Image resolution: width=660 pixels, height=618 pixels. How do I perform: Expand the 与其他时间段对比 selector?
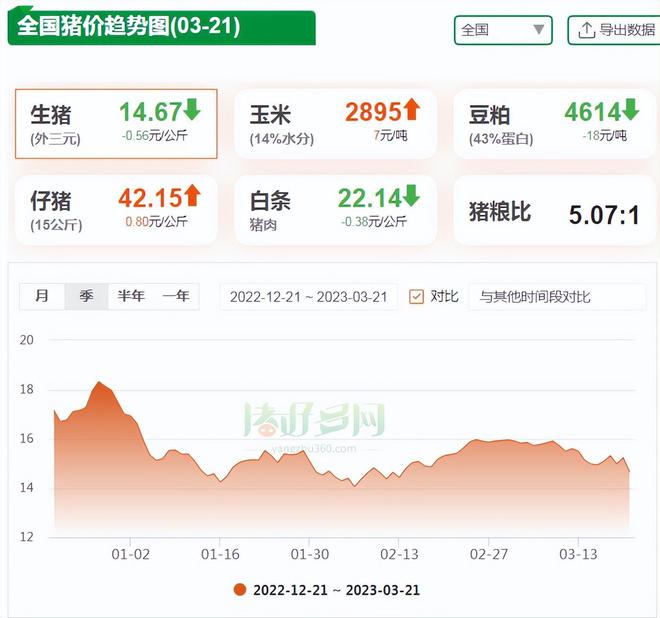click(x=543, y=297)
